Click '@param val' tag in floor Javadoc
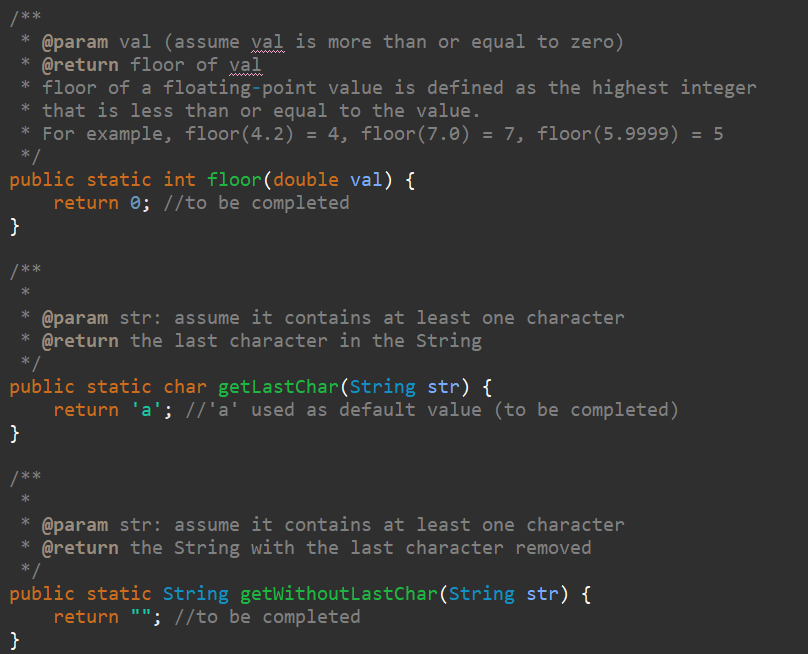The width and height of the screenshot is (808, 654). point(96,42)
